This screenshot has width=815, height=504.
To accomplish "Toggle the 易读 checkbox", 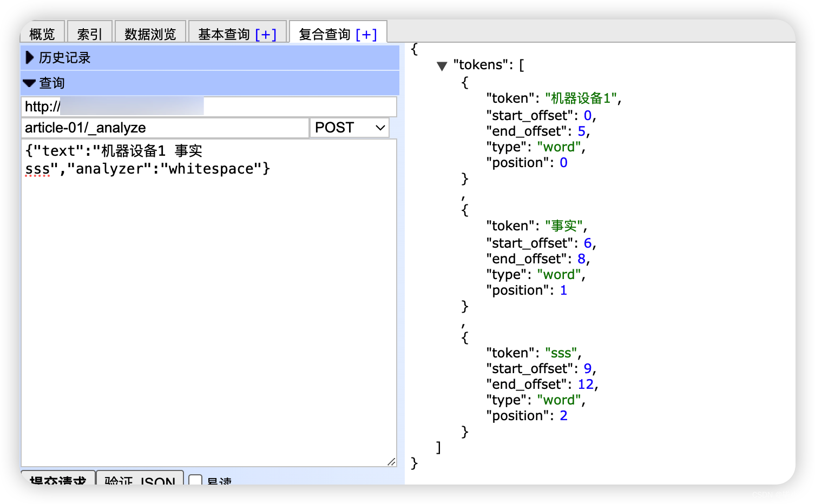I will [196, 481].
